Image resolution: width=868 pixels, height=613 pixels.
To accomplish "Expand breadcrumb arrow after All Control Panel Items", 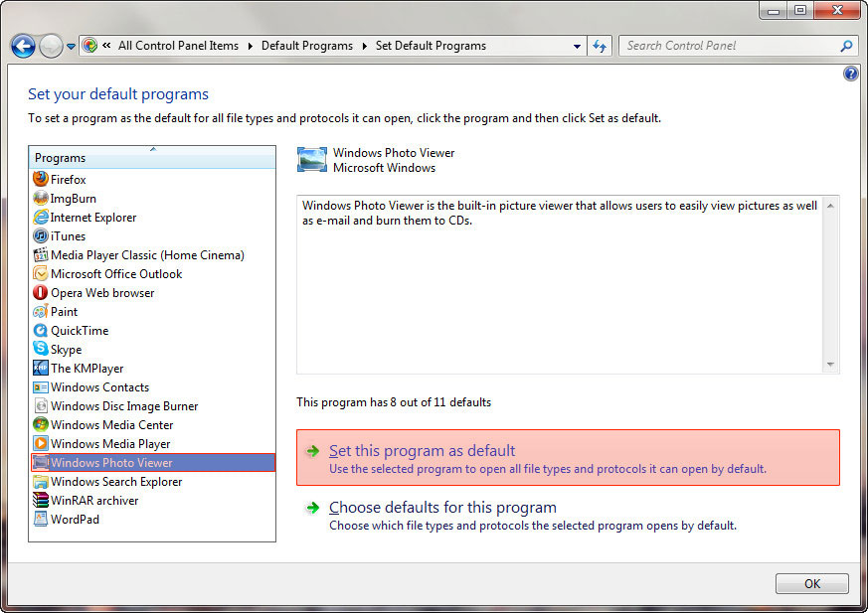I will pos(251,46).
